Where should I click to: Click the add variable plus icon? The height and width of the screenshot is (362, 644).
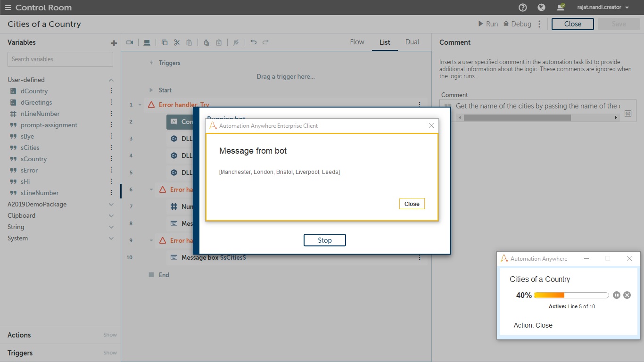click(x=114, y=43)
